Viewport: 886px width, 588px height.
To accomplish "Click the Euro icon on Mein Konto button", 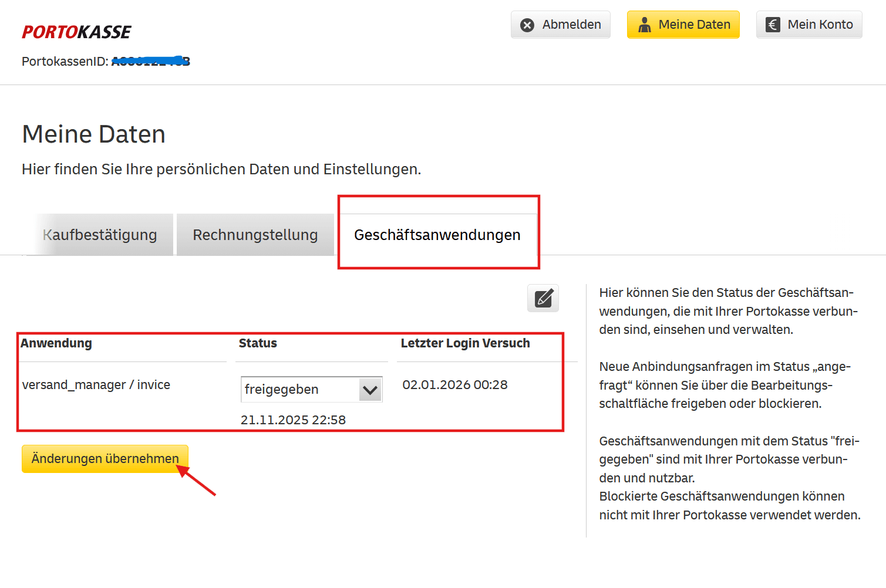I will click(x=773, y=24).
